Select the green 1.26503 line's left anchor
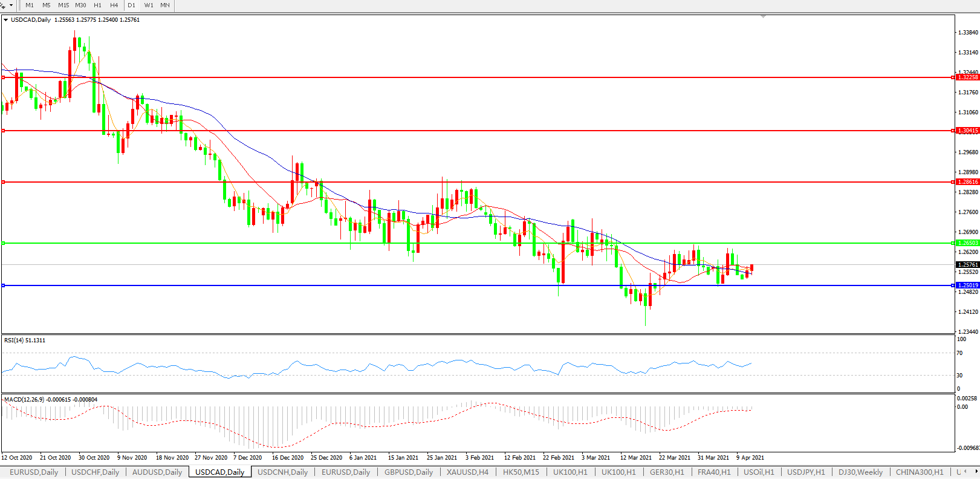 [4, 243]
